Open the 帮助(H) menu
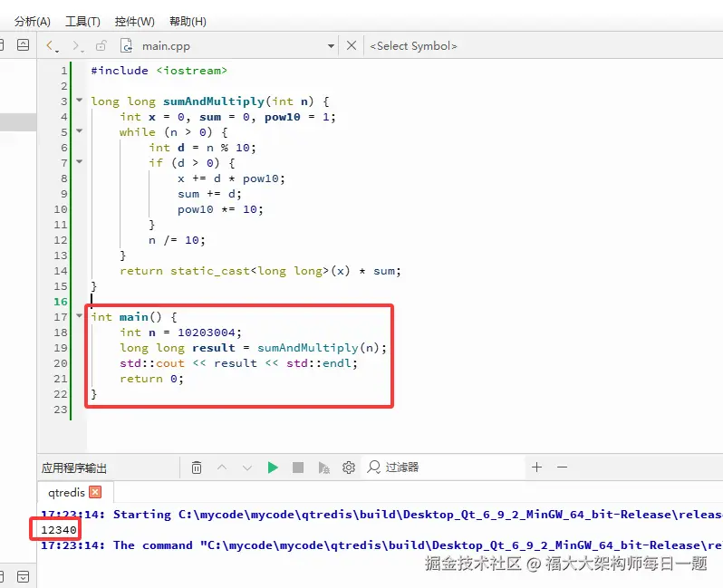Image resolution: width=723 pixels, height=588 pixels. (x=188, y=22)
